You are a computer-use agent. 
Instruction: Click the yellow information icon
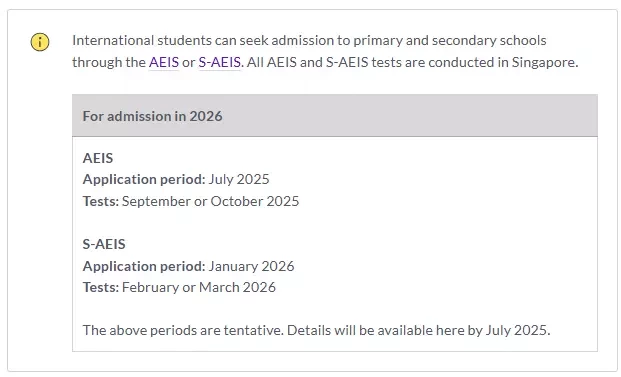(40, 42)
